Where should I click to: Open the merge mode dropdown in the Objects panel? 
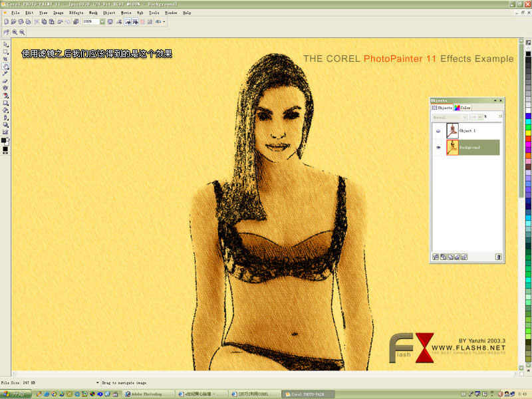(450, 117)
